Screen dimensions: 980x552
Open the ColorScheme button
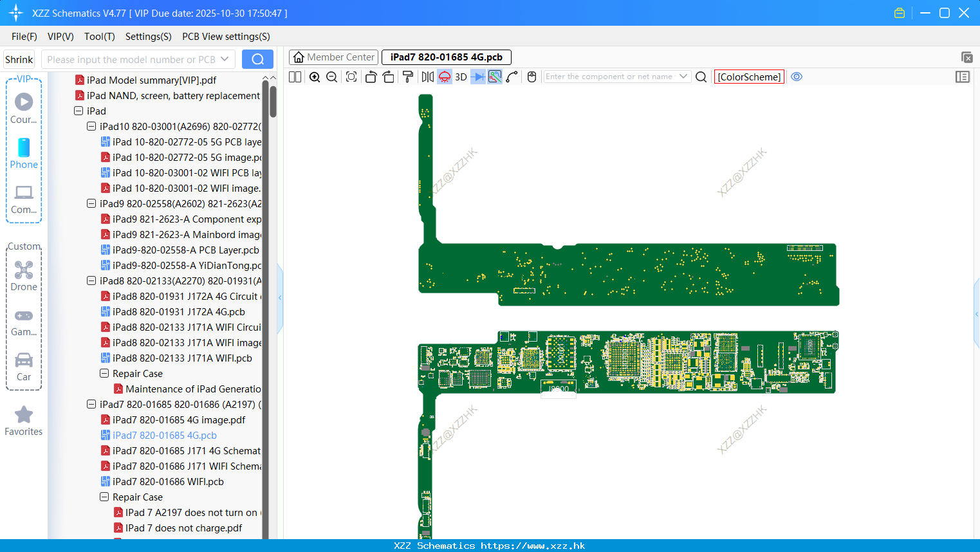tap(749, 77)
